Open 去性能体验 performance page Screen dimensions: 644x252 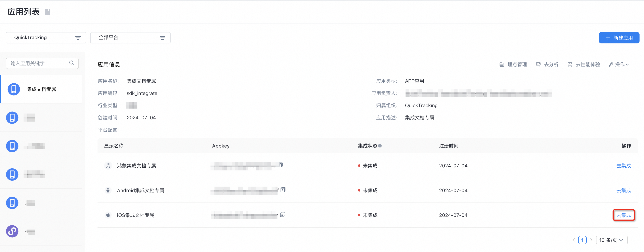[584, 65]
